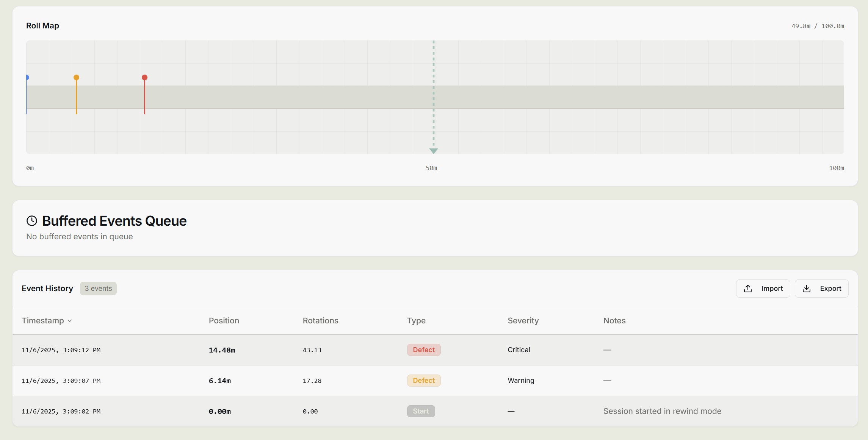Select the orange defect marker on the roll map
The height and width of the screenshot is (440, 868).
77,77
